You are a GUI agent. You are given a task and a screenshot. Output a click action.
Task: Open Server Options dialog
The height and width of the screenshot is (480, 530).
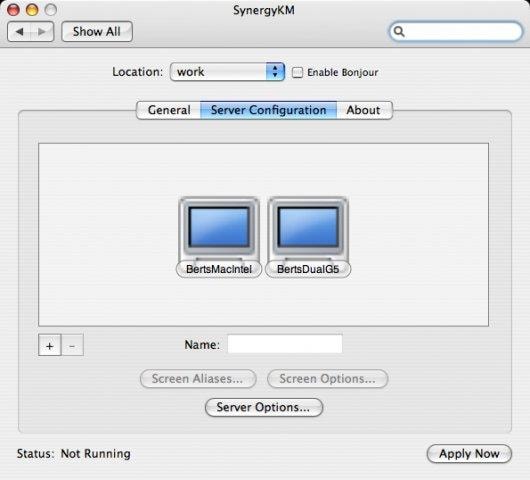[264, 407]
